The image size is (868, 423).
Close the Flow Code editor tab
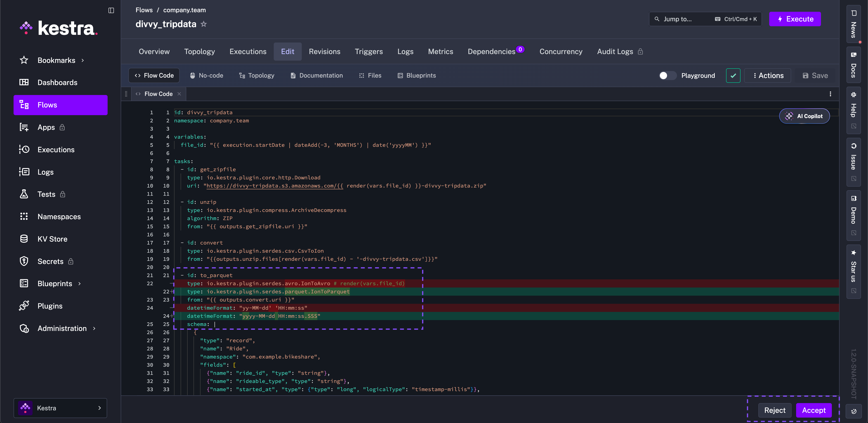pyautogui.click(x=179, y=94)
